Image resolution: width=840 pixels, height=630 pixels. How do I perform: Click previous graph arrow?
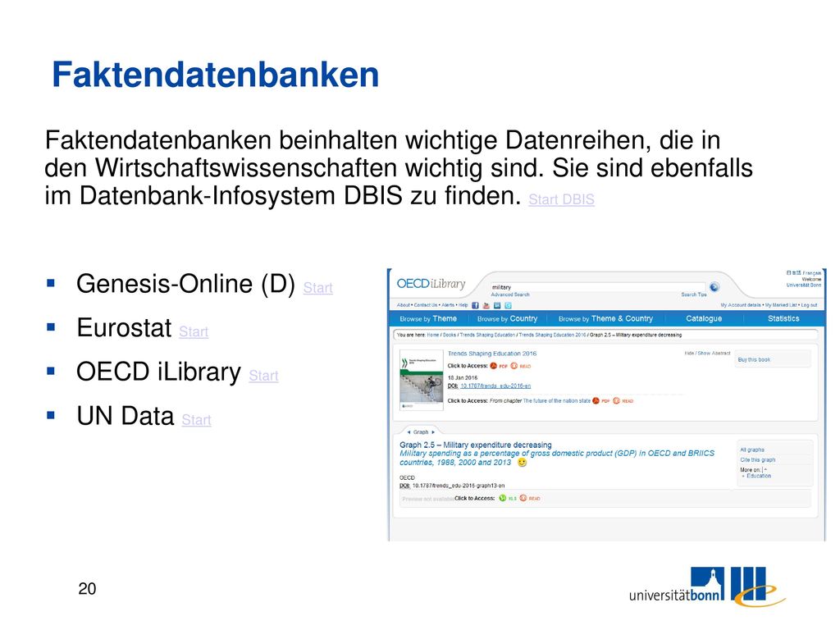409,431
